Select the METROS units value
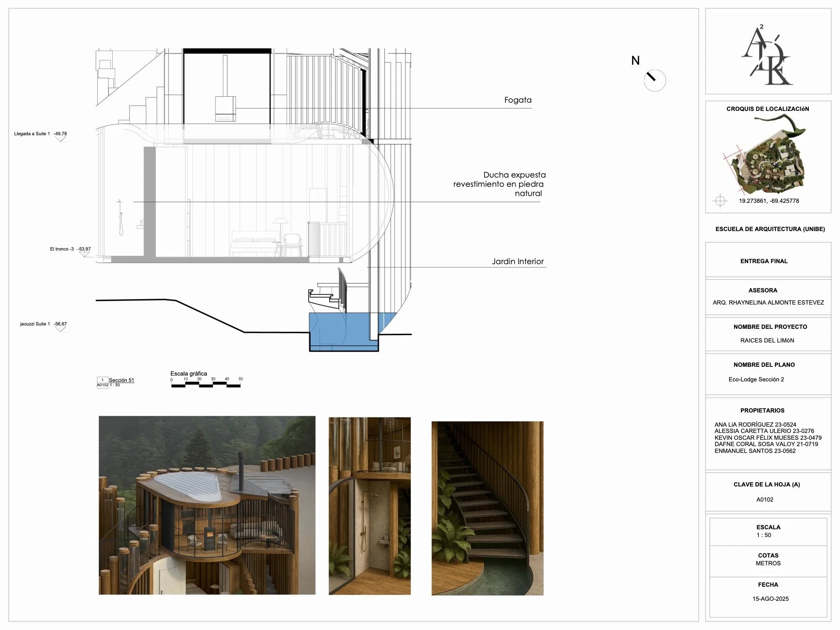 pyautogui.click(x=768, y=563)
